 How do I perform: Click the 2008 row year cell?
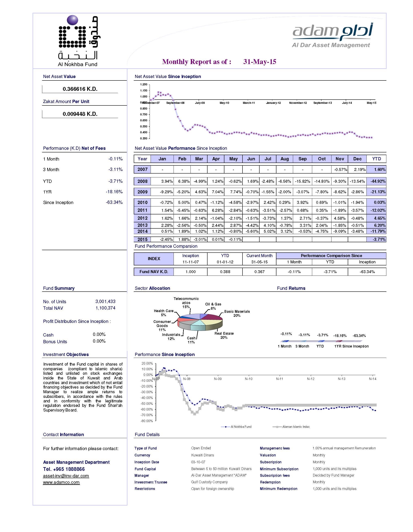click(142, 181)
